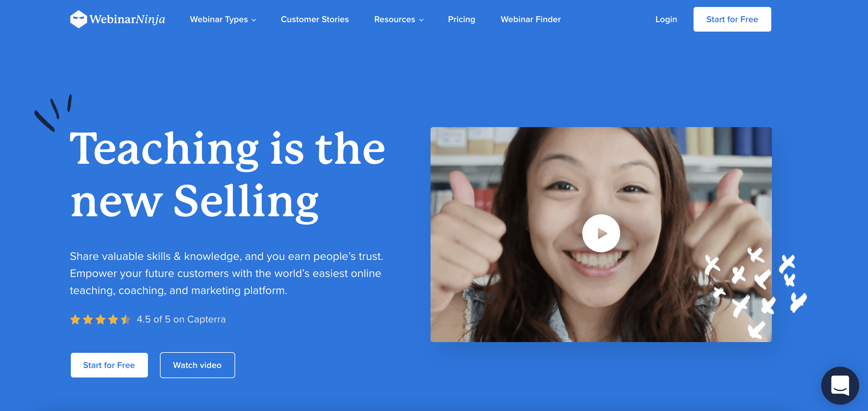
Task: Expand the Webinar Types chevron arrow
Action: tap(254, 20)
